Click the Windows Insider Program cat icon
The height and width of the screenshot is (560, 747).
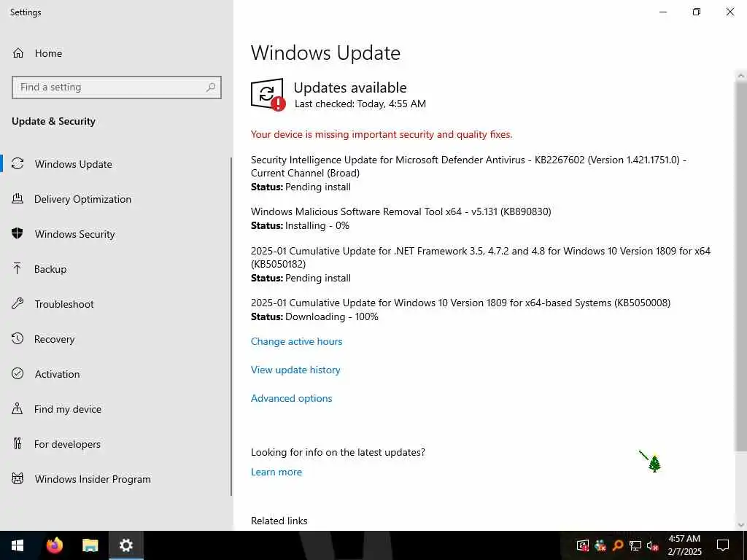18,478
